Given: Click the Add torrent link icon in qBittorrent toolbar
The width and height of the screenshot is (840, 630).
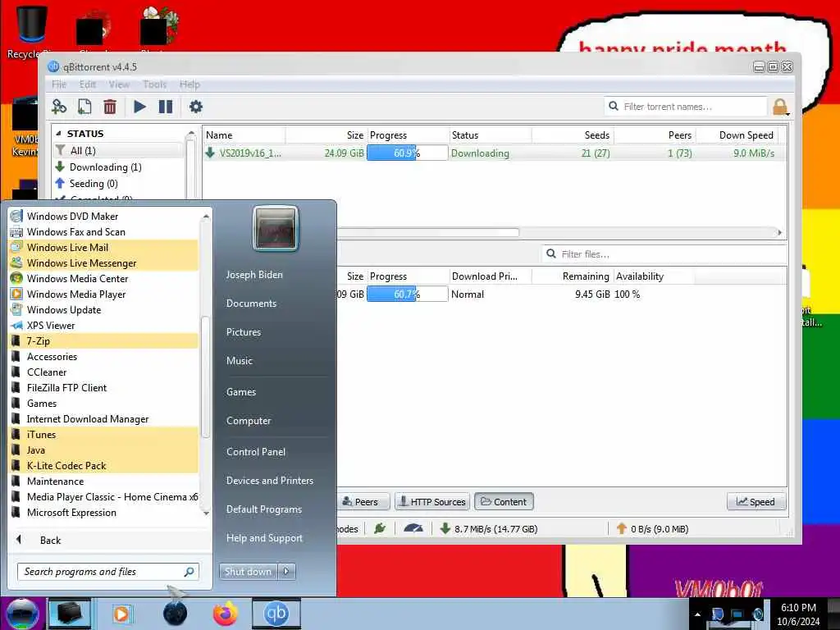Looking at the screenshot, I should point(58,107).
